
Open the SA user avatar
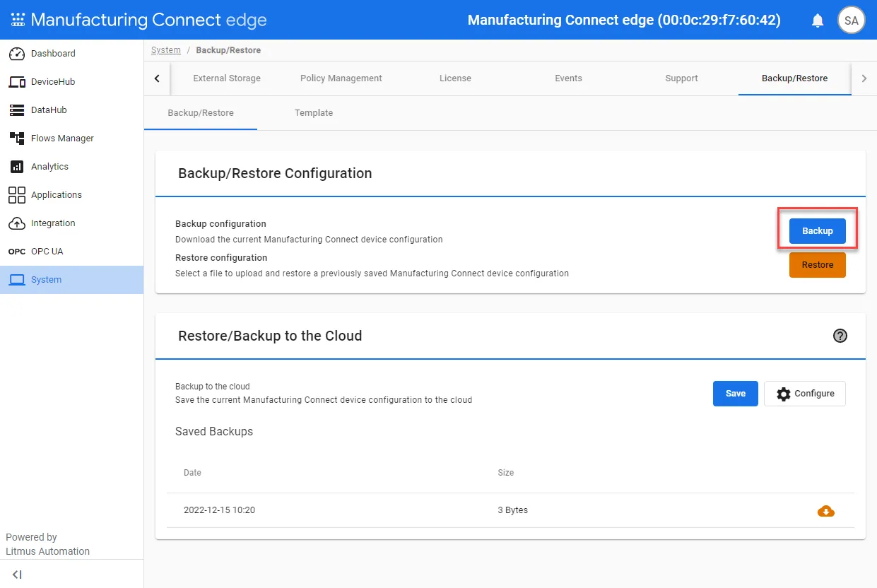pyautogui.click(x=851, y=20)
